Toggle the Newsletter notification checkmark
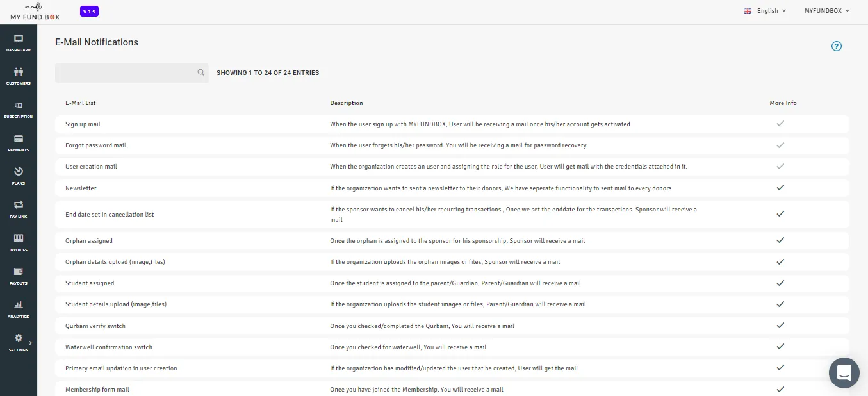Image resolution: width=868 pixels, height=396 pixels. coord(780,188)
